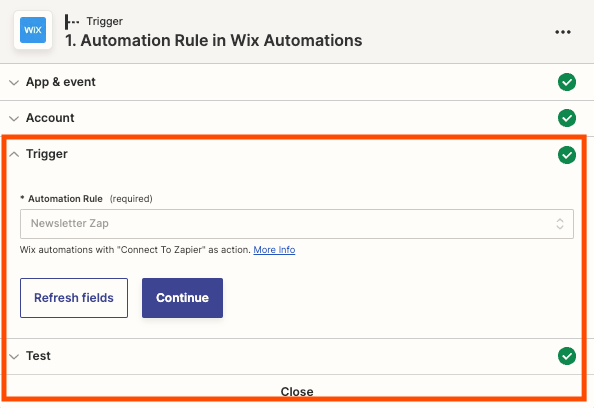Select the Account section header
Viewport: 594px width, 408px height.
(297, 118)
